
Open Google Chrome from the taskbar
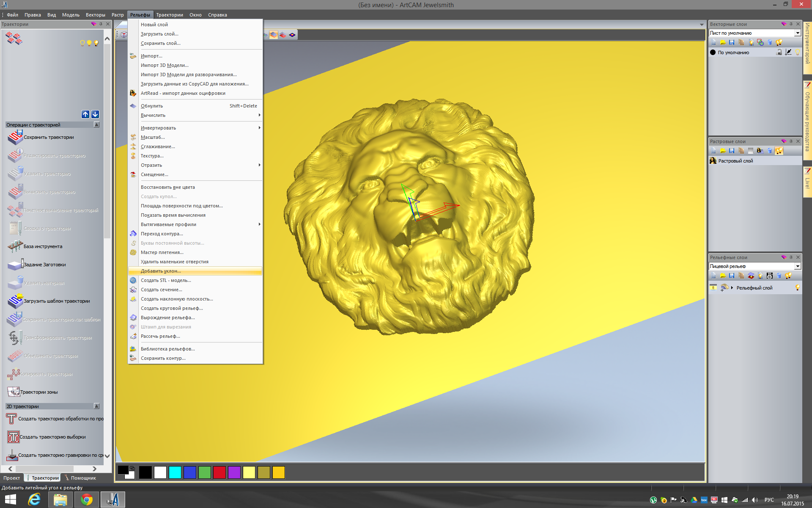[x=87, y=500]
